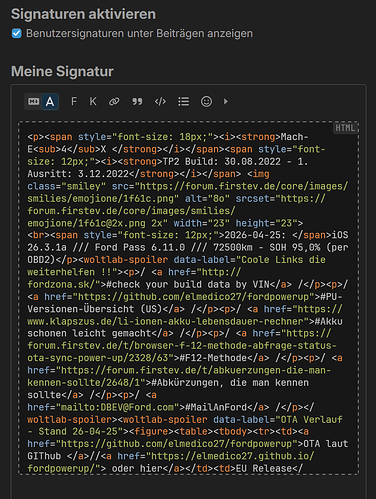
Task: Click inside the HTML signature code editor
Action: [189, 298]
